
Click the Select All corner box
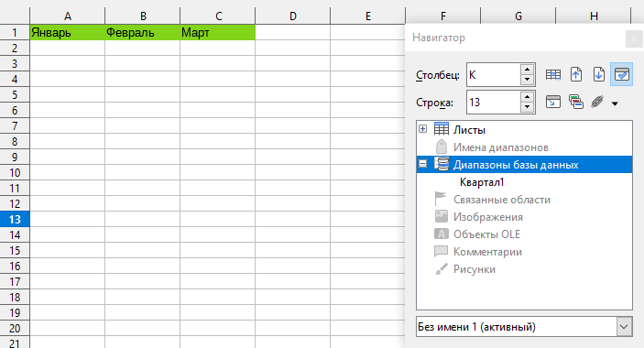point(15,16)
